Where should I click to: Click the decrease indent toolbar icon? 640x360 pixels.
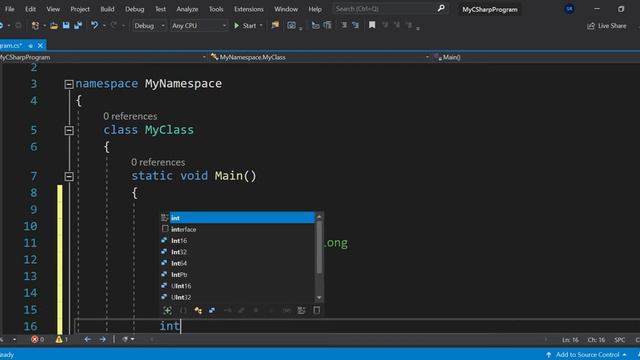click(344, 25)
